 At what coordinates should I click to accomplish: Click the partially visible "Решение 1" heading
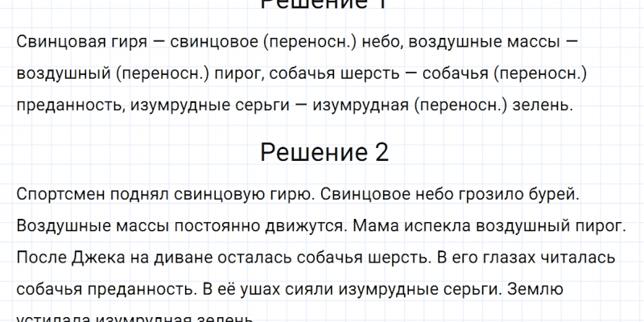(x=325, y=4)
